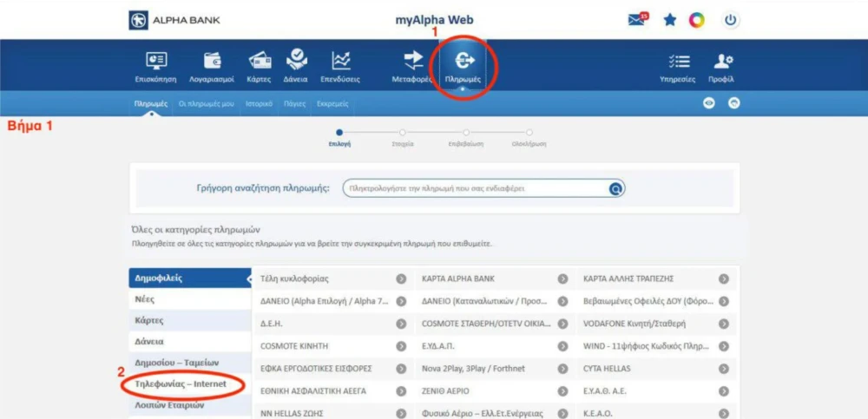Switch to the Πάγιες tab
This screenshot has width=868, height=419.
point(294,103)
